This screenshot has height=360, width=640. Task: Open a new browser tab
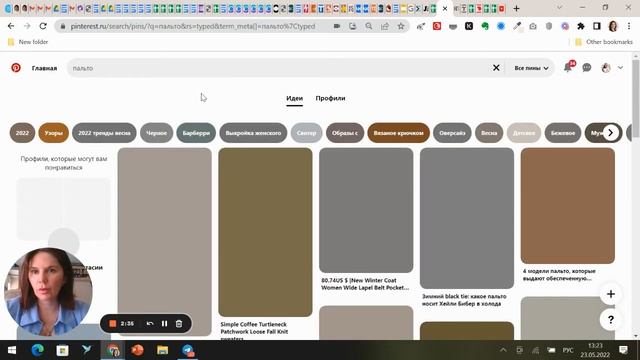(516, 8)
